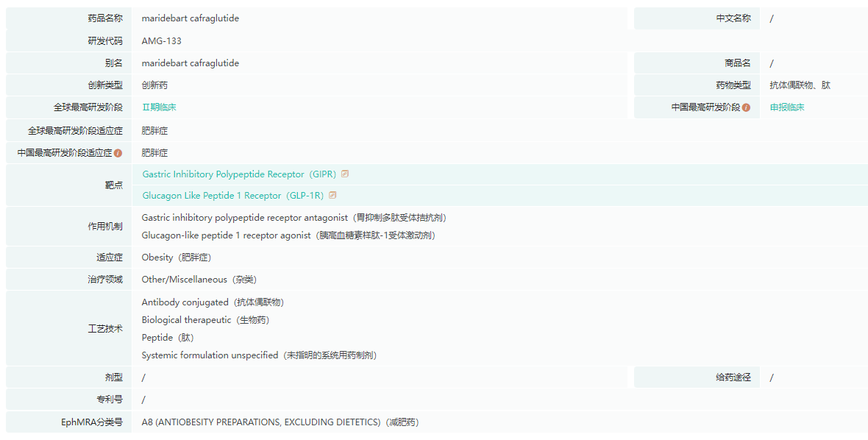Select Antibody conjugated (抗体偶联物) technology entry

tap(213, 302)
